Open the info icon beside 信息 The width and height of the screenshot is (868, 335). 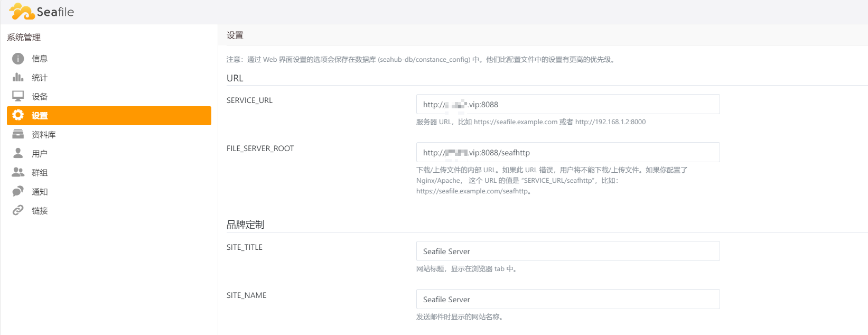18,59
